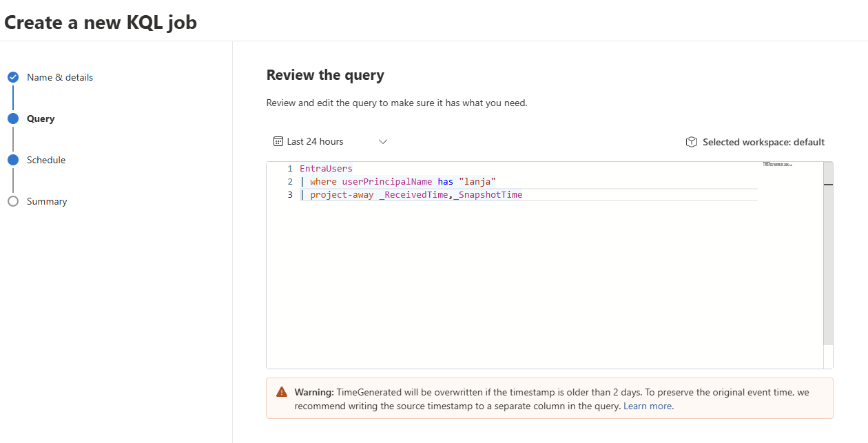The image size is (868, 443).
Task: Select the Query step label
Action: pyautogui.click(x=41, y=119)
